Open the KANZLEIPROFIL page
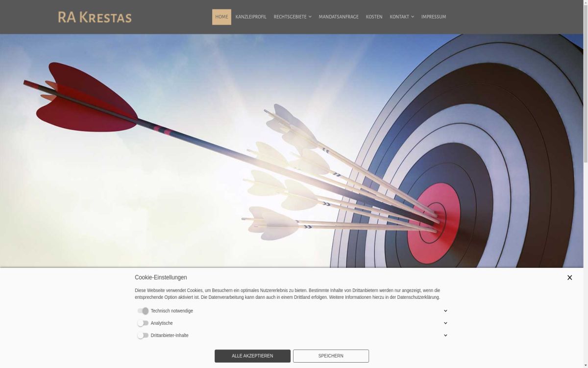This screenshot has height=368, width=588. (x=251, y=16)
